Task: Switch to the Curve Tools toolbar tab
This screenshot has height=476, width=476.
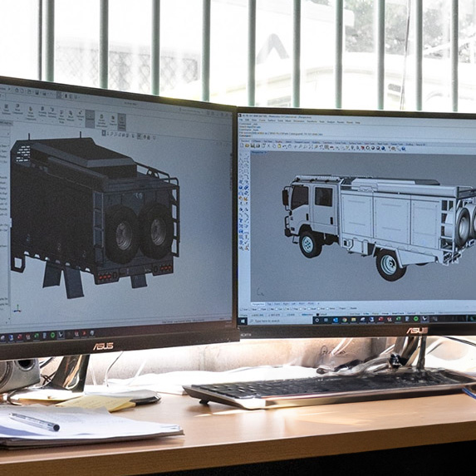Action: click(x=341, y=143)
